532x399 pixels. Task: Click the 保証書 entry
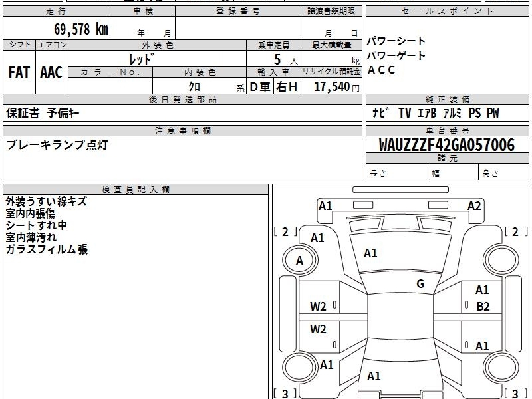coord(23,113)
